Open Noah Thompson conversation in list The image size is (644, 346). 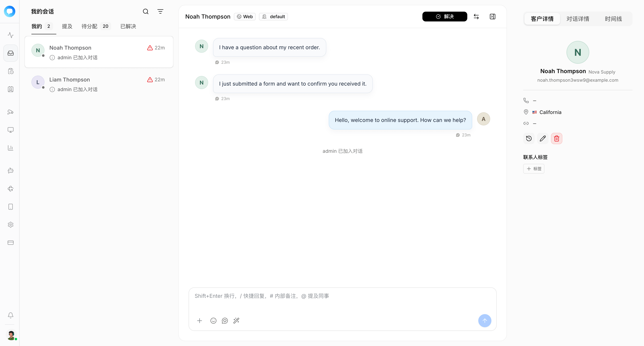click(99, 52)
